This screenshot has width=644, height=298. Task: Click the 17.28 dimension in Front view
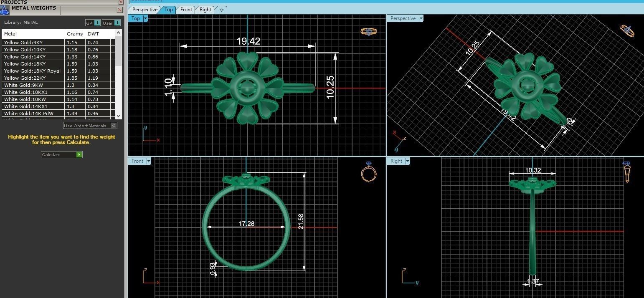click(246, 224)
